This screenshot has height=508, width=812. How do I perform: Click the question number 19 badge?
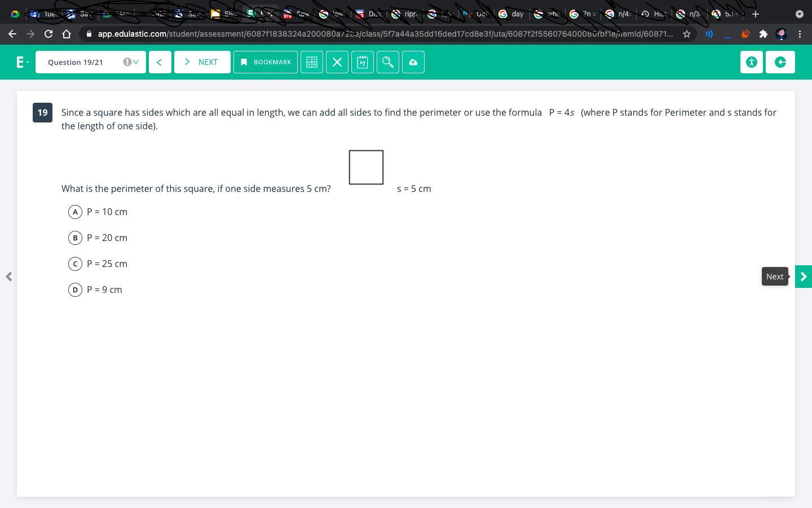click(42, 112)
